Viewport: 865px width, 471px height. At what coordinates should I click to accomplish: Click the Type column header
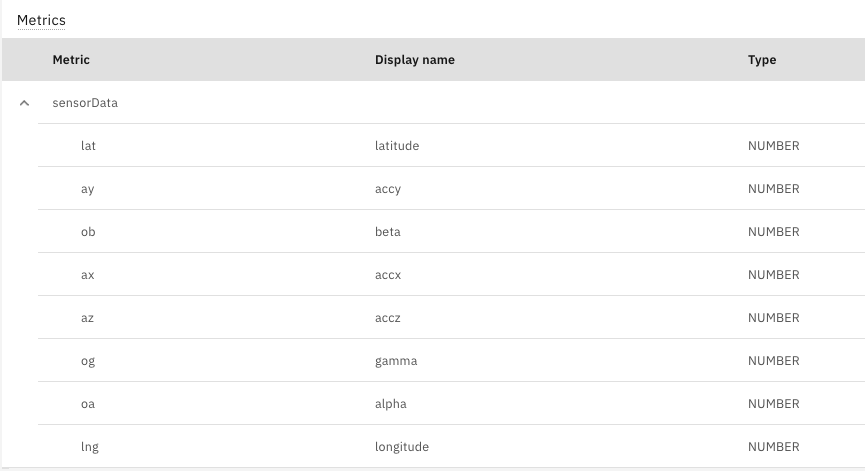click(x=762, y=60)
